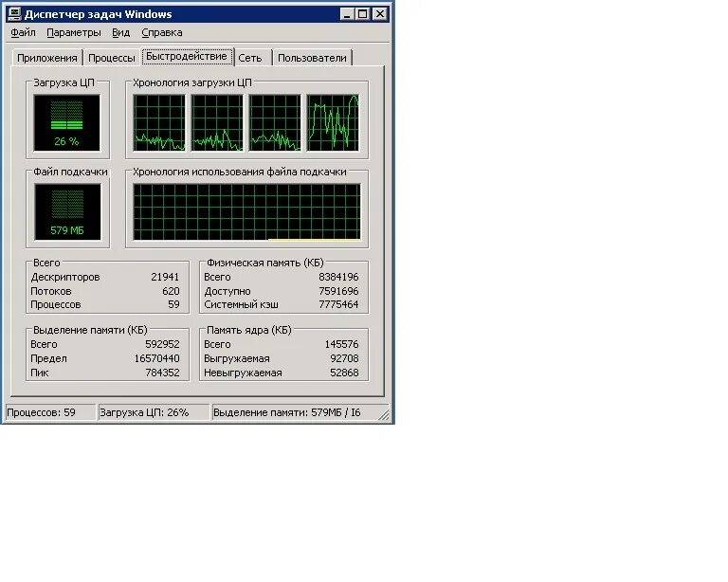This screenshot has width=728, height=582.
Task: Click the Выделение памяти (КБ) group label
Action: [90, 330]
